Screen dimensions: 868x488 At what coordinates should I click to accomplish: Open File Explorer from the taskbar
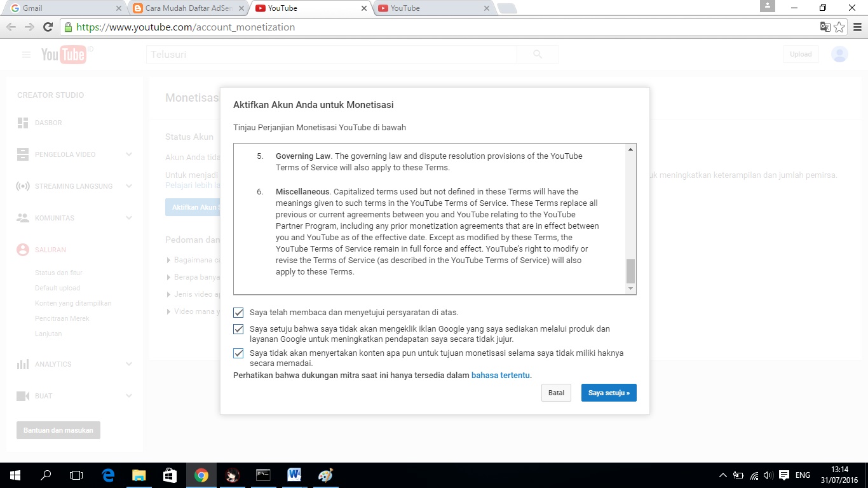(139, 475)
